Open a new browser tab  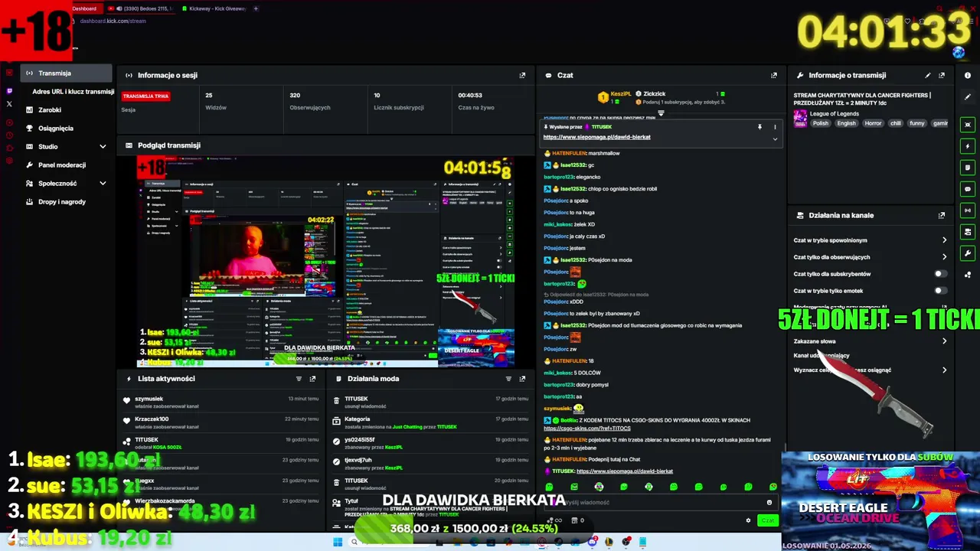256,8
